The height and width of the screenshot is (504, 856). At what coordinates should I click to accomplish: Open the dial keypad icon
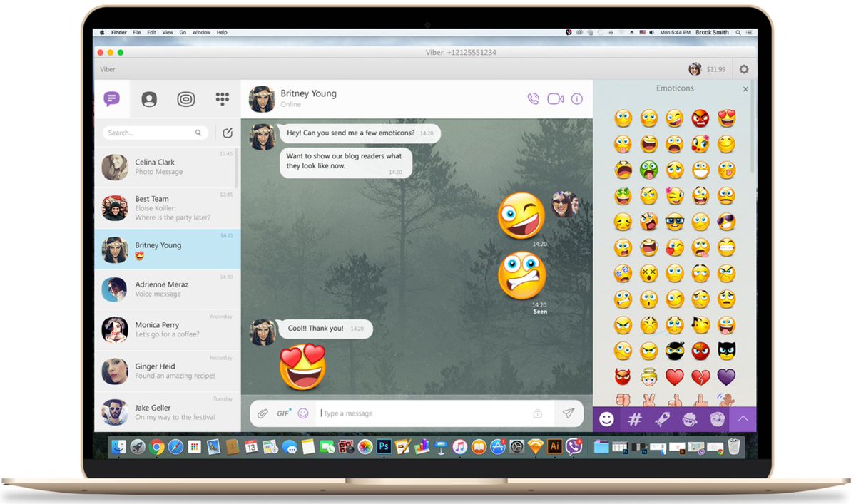(x=223, y=98)
